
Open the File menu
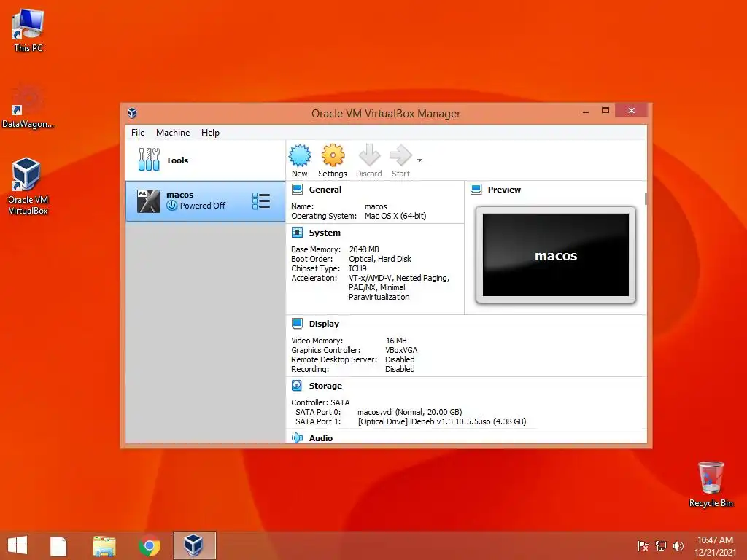138,133
